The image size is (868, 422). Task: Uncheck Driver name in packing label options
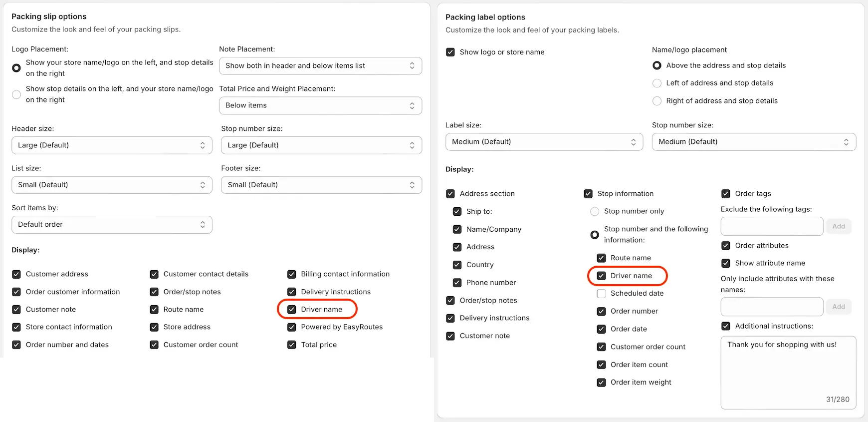click(x=602, y=276)
